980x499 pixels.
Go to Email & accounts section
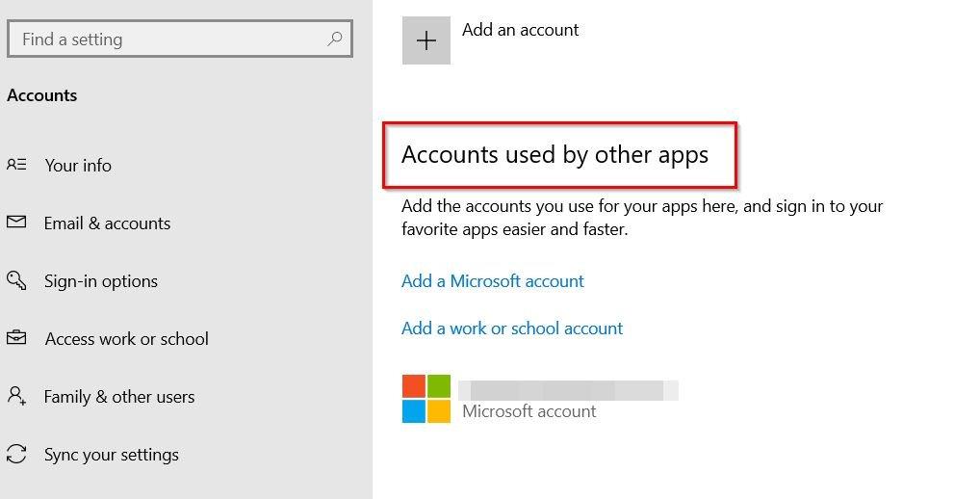(107, 223)
